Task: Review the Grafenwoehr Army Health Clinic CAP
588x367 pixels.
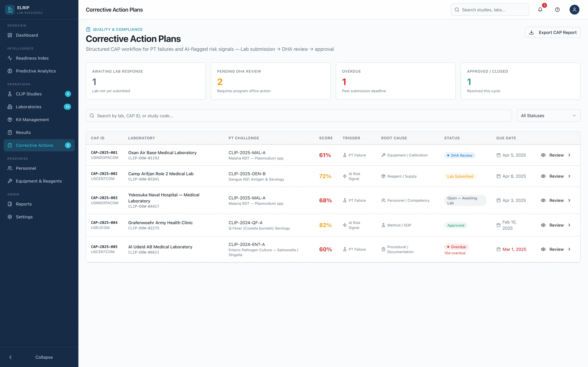Action: coord(556,225)
